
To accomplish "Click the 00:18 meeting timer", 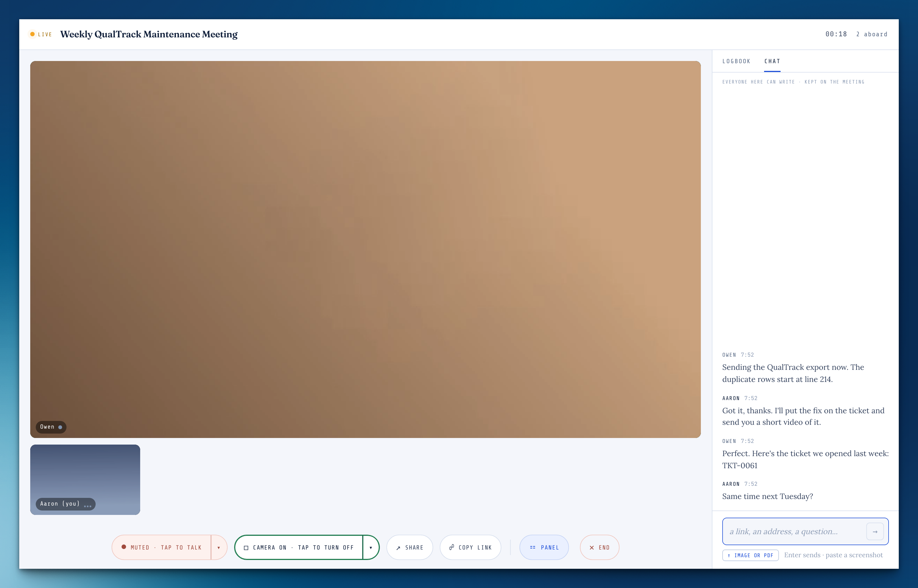I will (x=836, y=34).
